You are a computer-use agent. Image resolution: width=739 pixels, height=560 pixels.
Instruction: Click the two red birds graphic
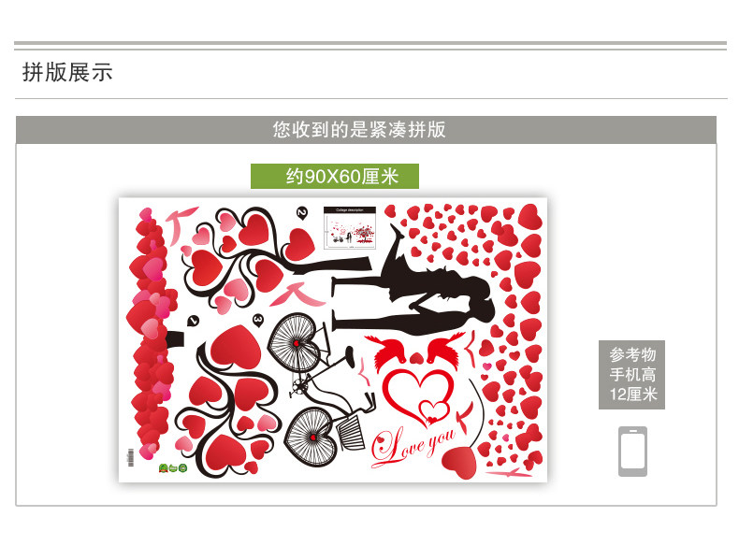point(415,349)
